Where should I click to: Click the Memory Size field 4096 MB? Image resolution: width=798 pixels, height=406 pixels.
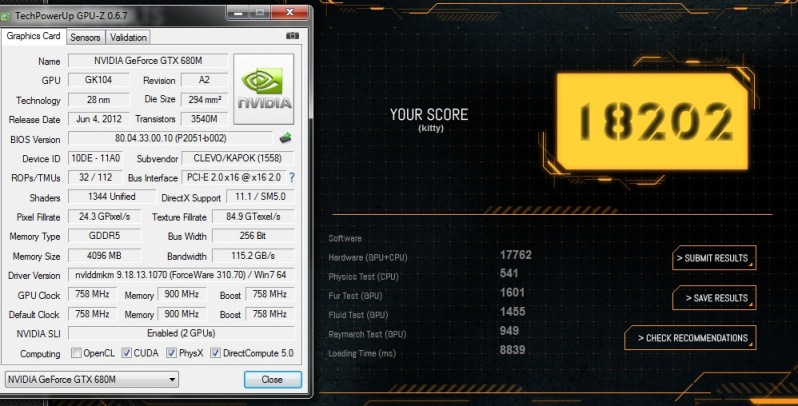coord(104,256)
